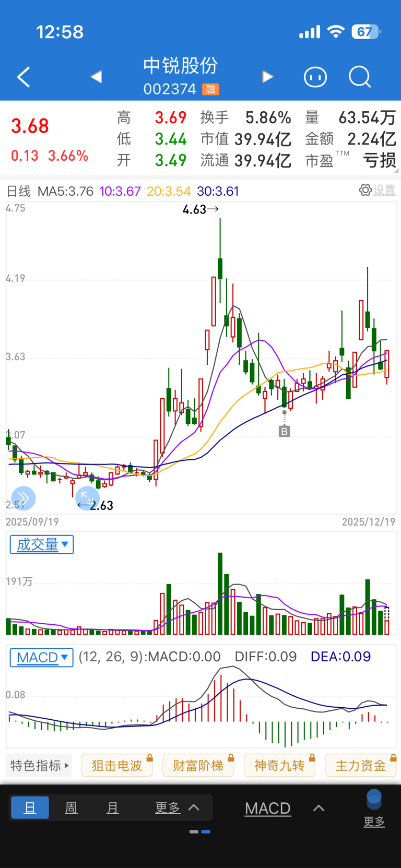The width and height of the screenshot is (401, 868).
Task: Tap the Wi-Fi icon in status bar
Action: [336, 32]
